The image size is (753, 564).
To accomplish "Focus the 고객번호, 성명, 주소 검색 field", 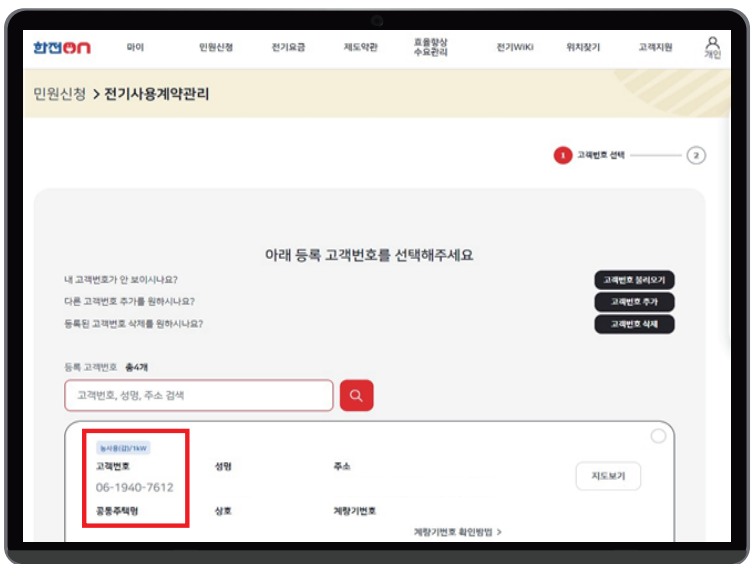I will coord(199,395).
